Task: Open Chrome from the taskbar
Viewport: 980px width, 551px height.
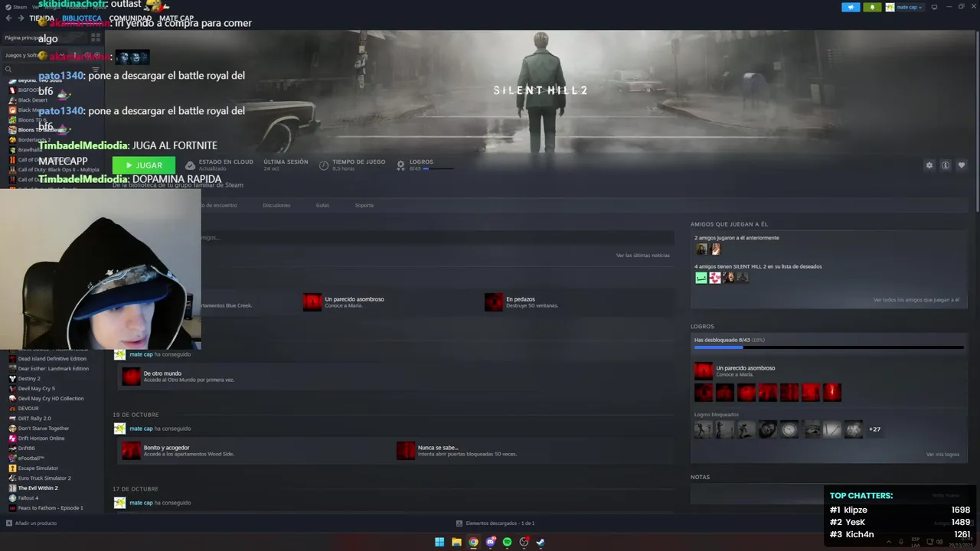Action: (473, 542)
